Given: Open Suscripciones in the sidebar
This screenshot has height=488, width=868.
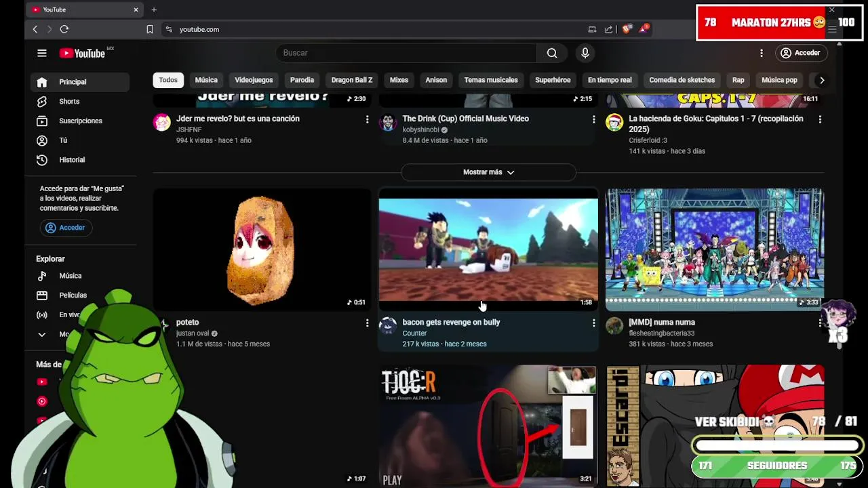Looking at the screenshot, I should coord(80,121).
